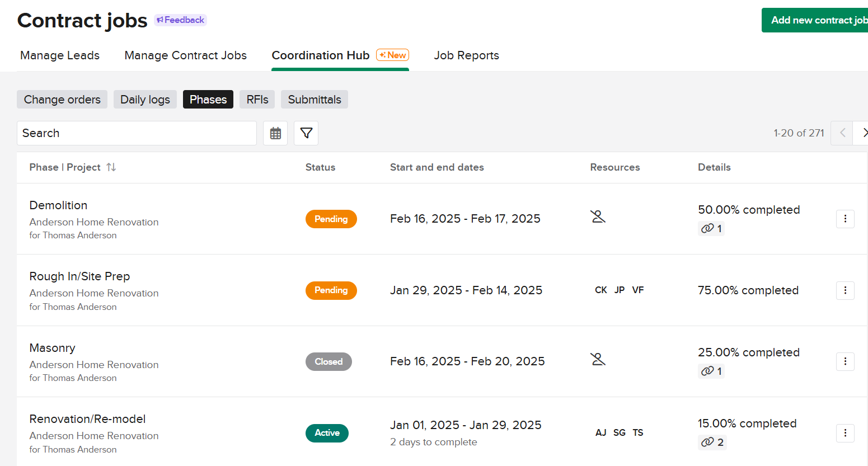Click 75.00% completed text
The height and width of the screenshot is (466, 868).
748,290
